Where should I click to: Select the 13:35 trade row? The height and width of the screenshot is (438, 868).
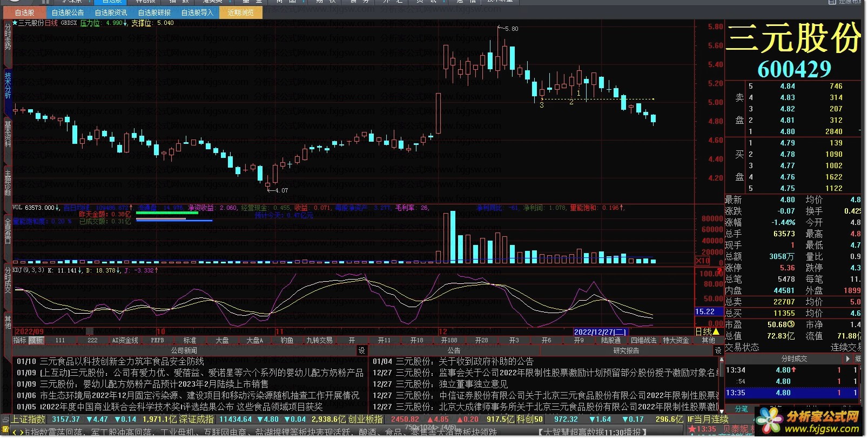(793, 393)
